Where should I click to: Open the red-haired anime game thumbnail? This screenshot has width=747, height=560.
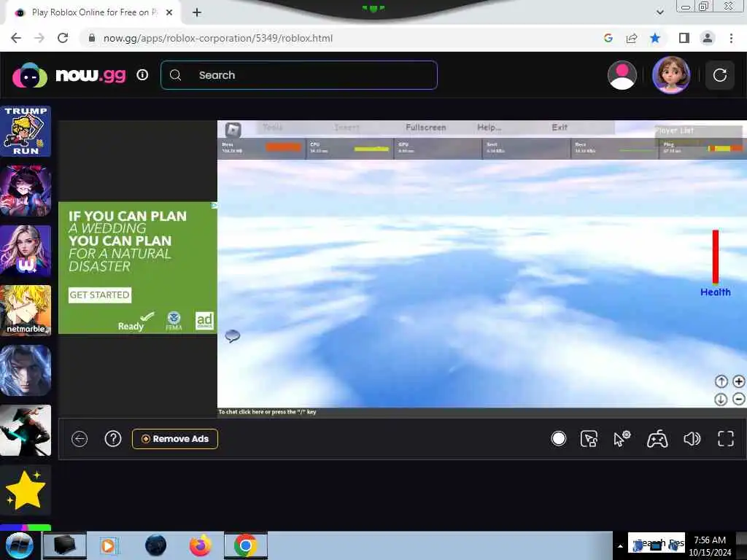[26, 191]
